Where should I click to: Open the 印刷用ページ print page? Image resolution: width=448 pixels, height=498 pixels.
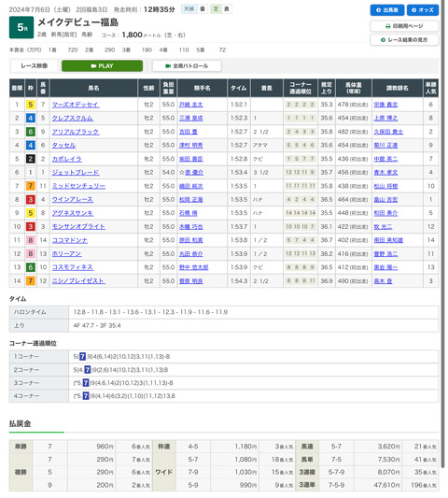coord(404,26)
